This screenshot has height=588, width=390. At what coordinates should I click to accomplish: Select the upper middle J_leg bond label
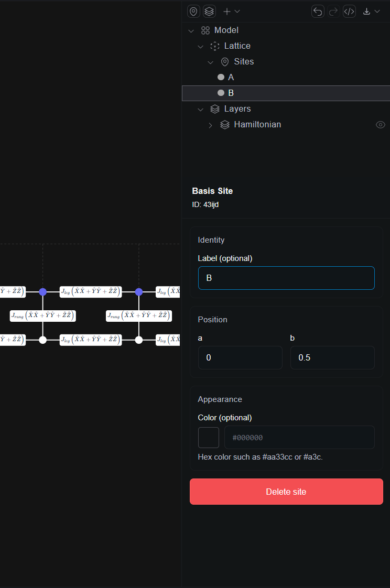point(91,292)
